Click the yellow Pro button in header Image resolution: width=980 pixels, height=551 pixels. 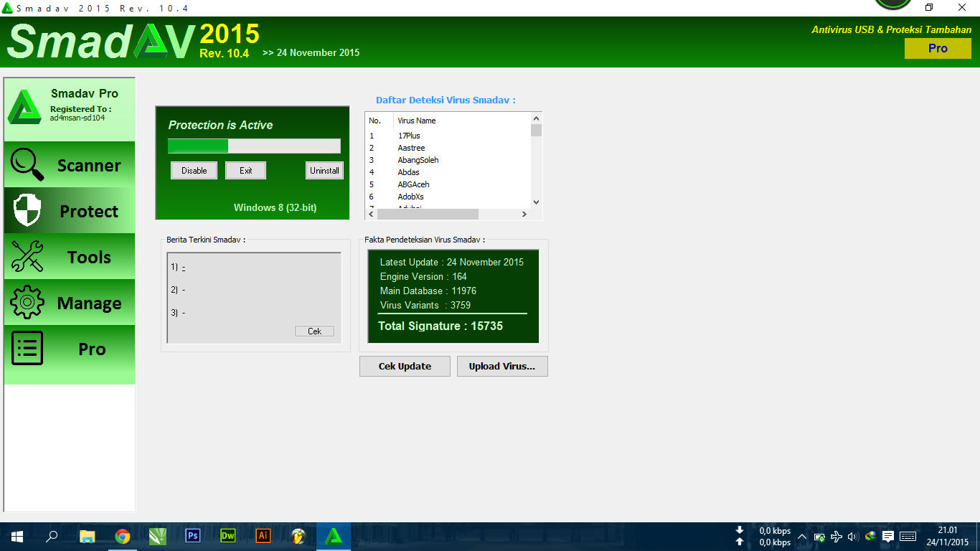pyautogui.click(x=938, y=48)
